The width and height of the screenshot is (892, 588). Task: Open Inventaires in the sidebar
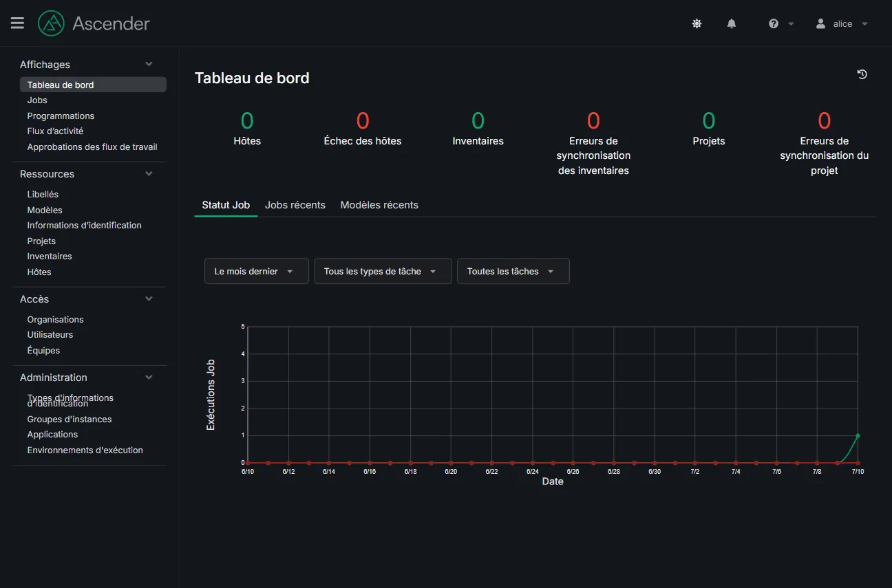pos(50,256)
